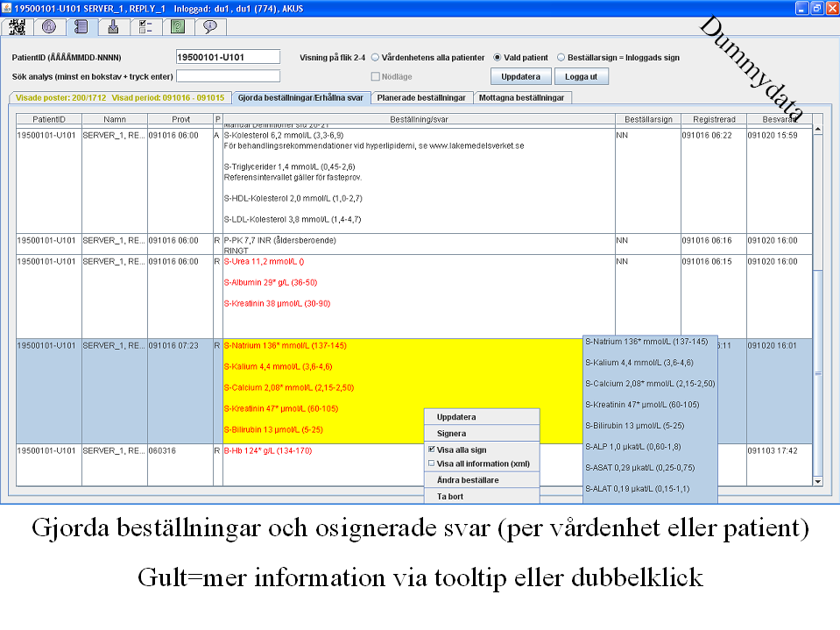The image size is (840, 630).
Task: Click the Beställarsign column header
Action: [x=648, y=119]
